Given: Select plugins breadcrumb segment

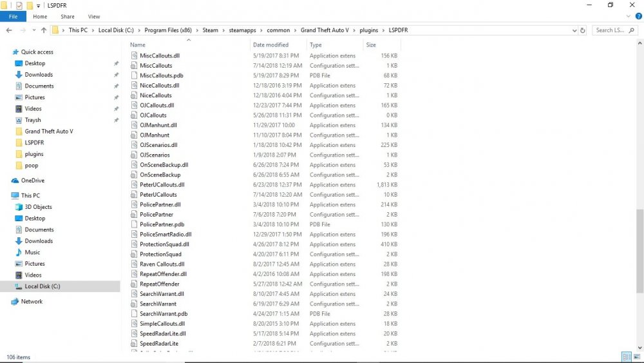Looking at the screenshot, I should [x=368, y=30].
